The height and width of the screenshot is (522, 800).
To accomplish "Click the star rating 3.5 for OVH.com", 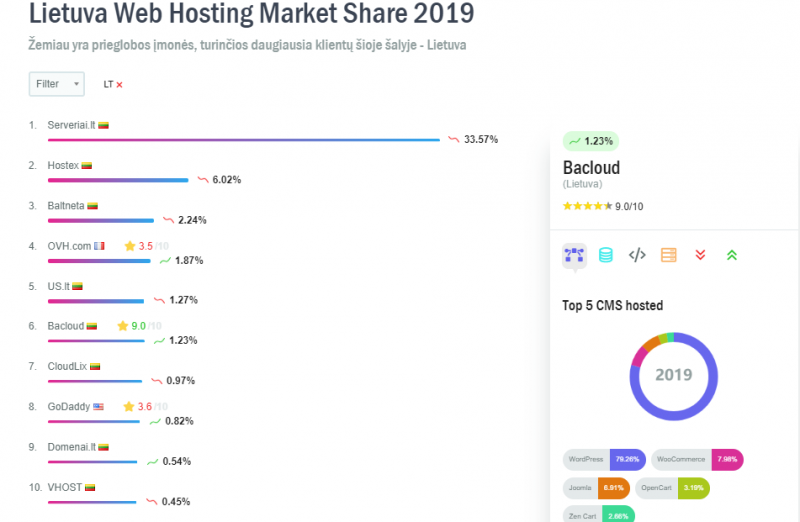I will tap(146, 246).
